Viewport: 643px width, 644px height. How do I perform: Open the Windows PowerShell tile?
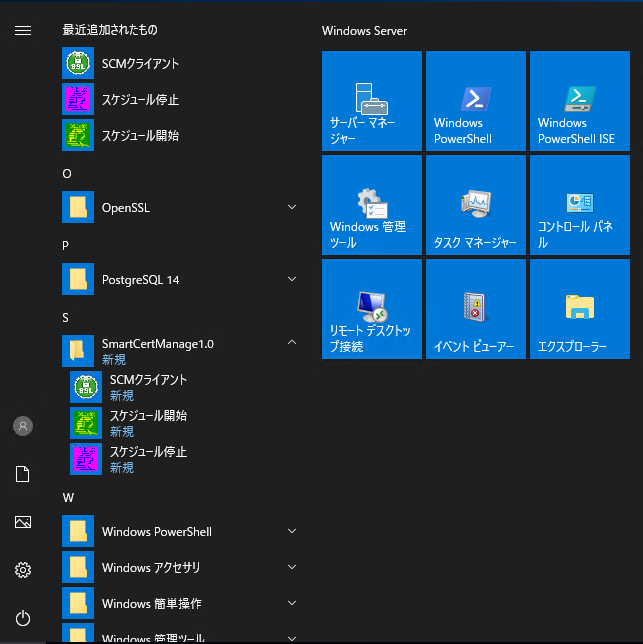[476, 101]
